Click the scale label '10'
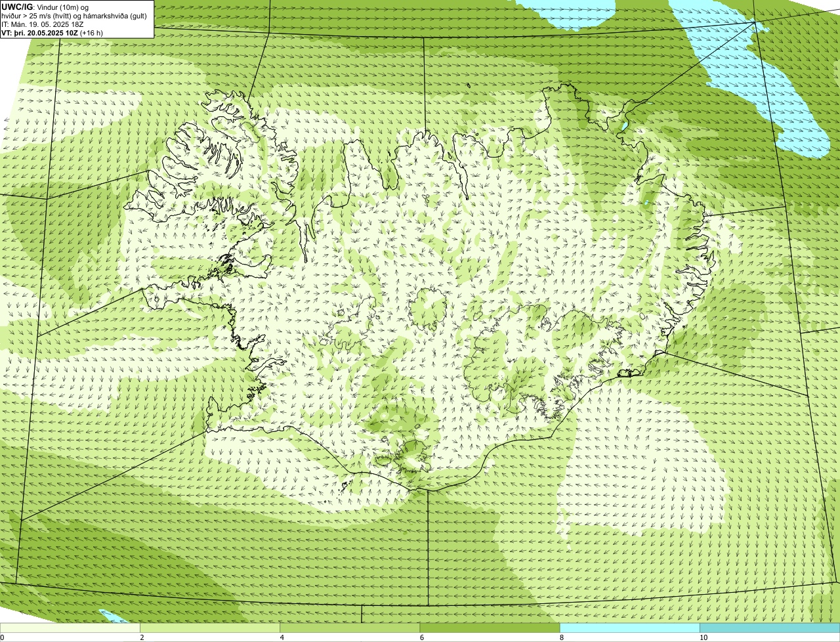This screenshot has height=642, width=840. (703, 637)
